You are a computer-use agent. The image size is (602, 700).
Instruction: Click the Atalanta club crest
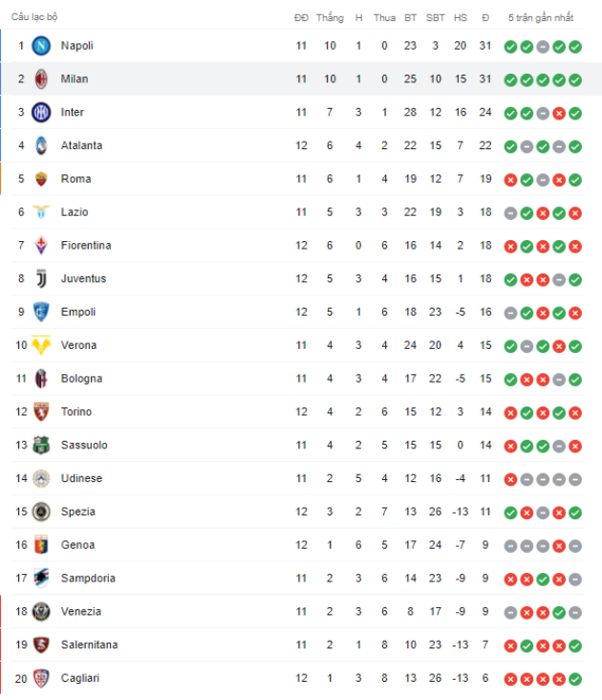[41, 146]
